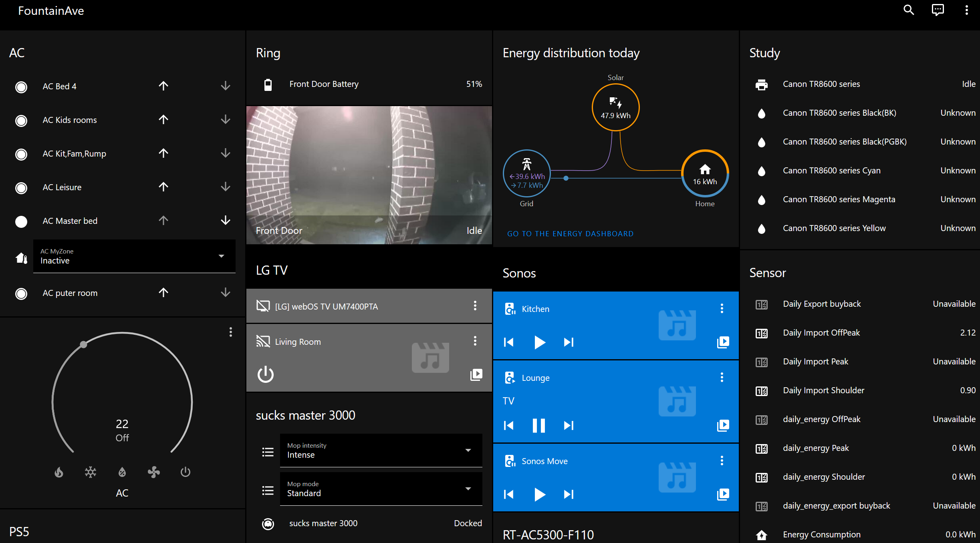Browse media for Kitchen Sonos
This screenshot has height=543, width=980.
click(723, 342)
